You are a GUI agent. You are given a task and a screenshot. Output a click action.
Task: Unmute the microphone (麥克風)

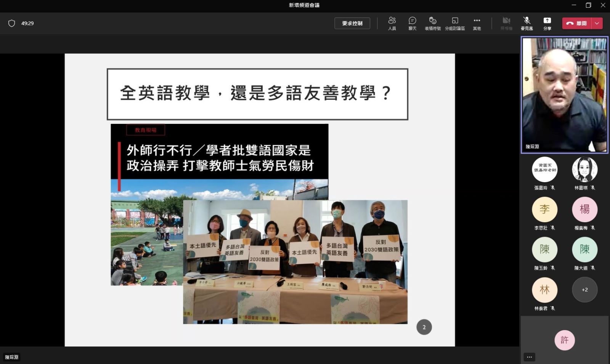[x=527, y=23]
